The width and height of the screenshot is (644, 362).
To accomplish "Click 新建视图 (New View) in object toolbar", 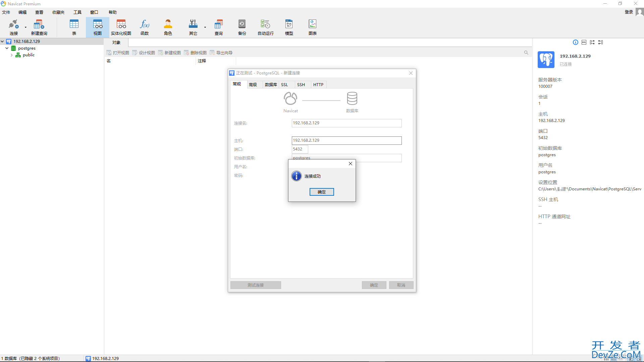I will pos(169,53).
